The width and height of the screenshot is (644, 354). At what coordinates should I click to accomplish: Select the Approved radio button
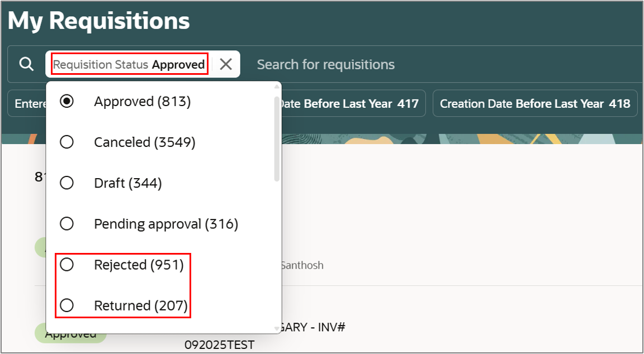coord(67,101)
